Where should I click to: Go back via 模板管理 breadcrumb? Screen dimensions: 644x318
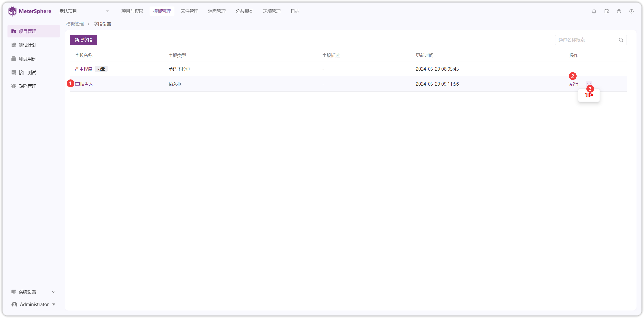click(75, 24)
